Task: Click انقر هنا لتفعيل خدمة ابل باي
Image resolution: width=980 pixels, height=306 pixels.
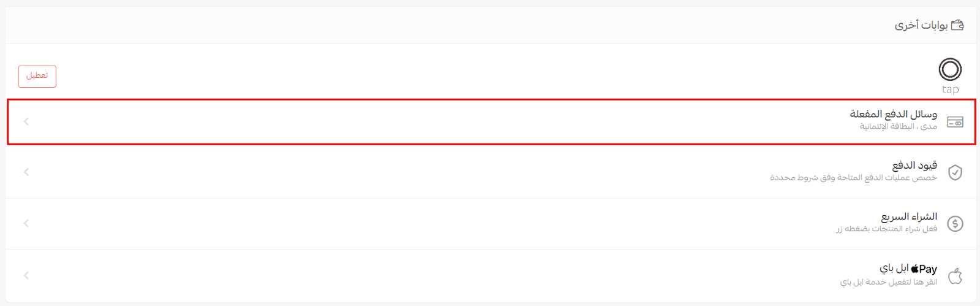Action: click(x=888, y=282)
